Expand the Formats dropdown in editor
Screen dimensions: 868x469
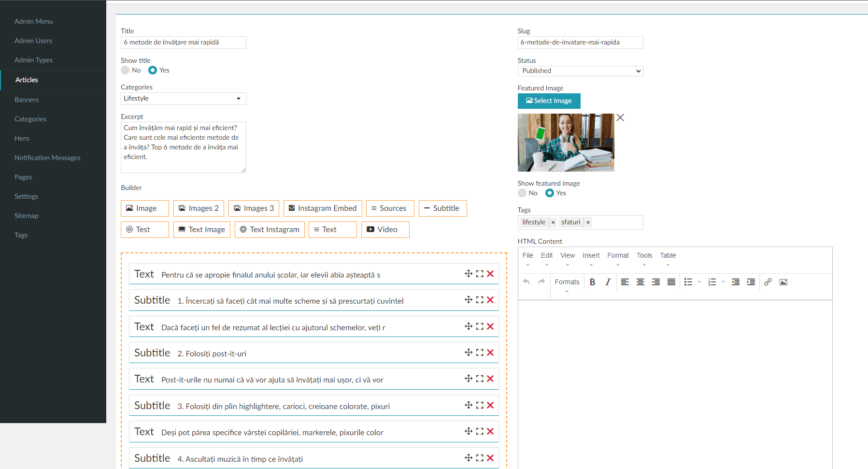[567, 282]
